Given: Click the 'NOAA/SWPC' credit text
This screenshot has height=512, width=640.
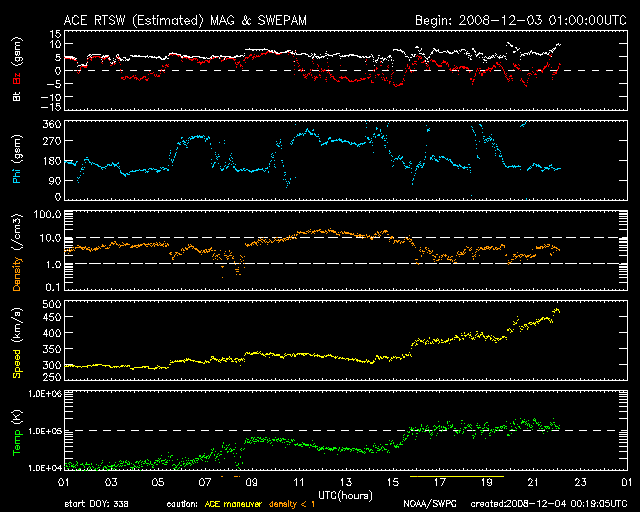Looking at the screenshot, I should (429, 504).
